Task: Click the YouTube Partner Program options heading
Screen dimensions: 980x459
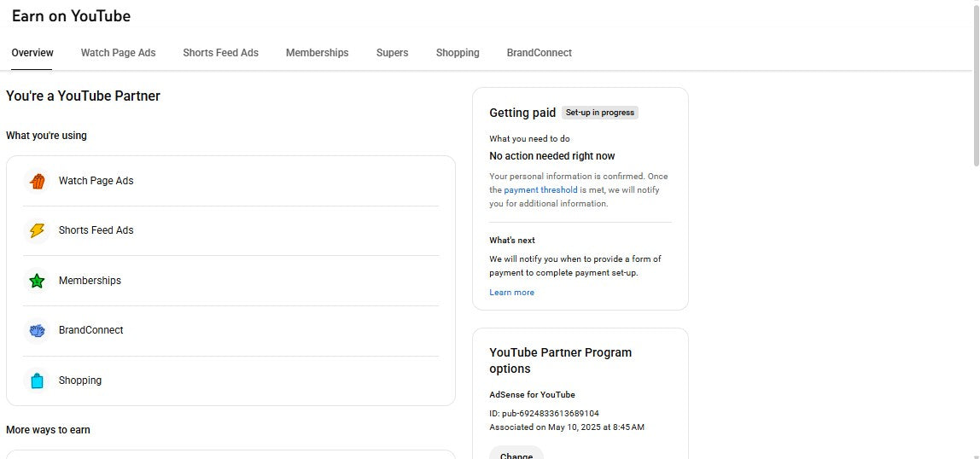Action: (560, 361)
